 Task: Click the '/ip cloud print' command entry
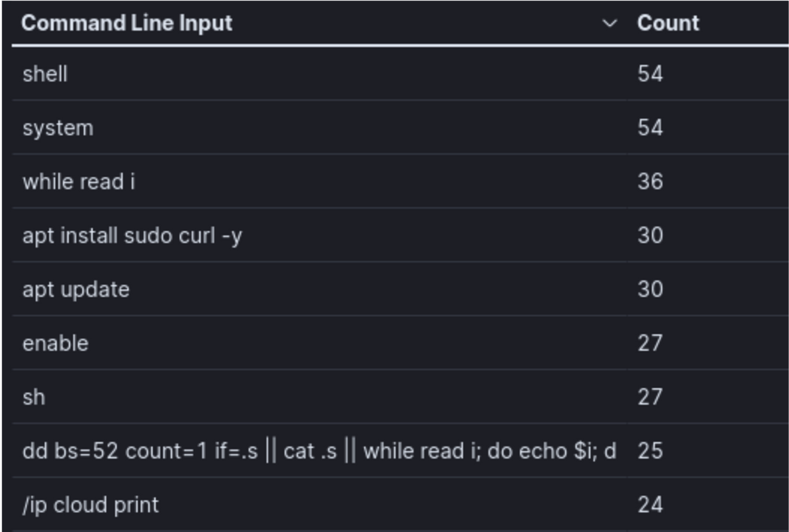(90, 505)
